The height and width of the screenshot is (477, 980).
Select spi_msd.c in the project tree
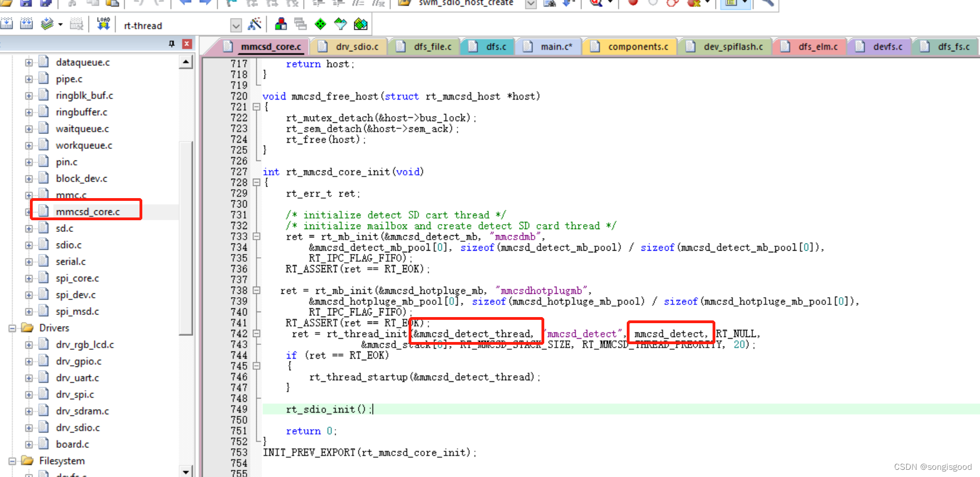(x=77, y=312)
